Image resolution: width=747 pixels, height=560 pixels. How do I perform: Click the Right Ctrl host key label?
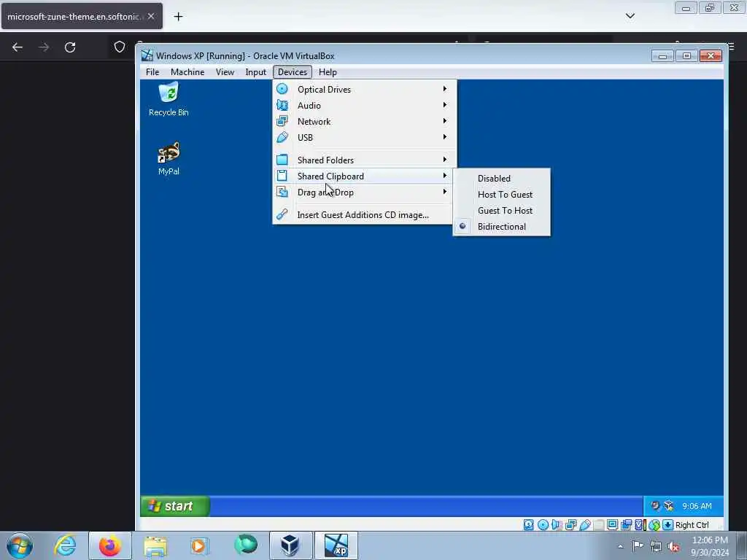(692, 525)
